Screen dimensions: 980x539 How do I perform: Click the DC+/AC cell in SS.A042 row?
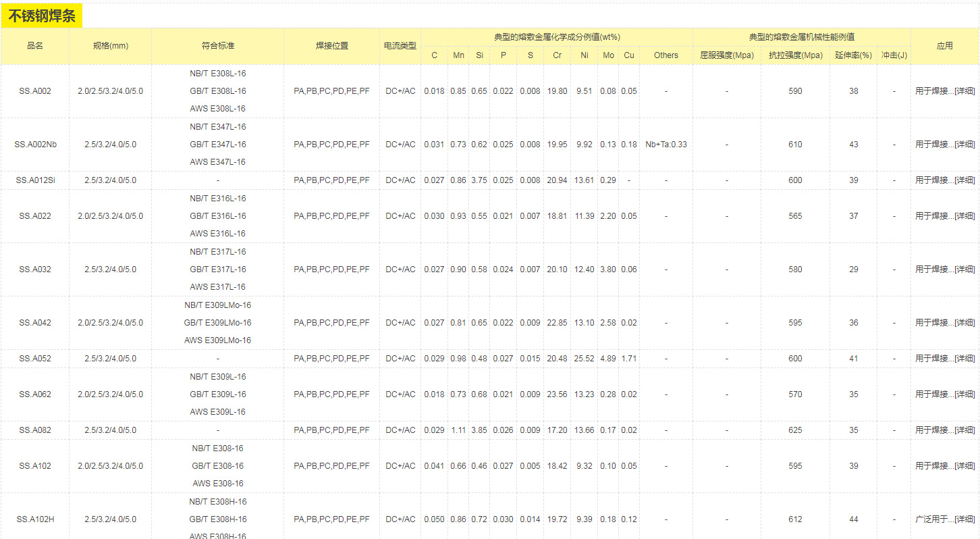point(400,323)
